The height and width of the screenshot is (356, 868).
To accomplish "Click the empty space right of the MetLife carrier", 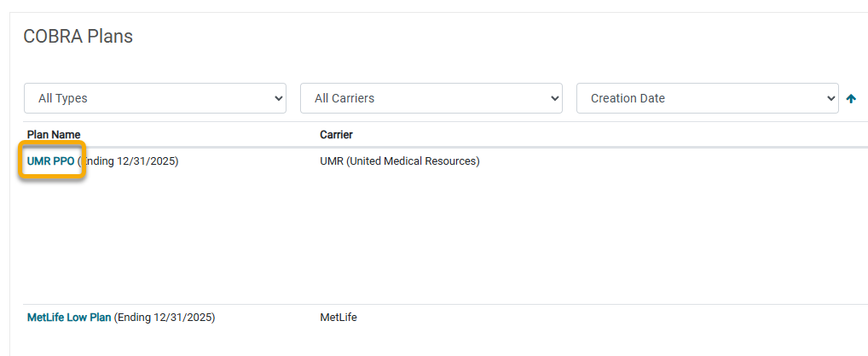I will tap(609, 318).
